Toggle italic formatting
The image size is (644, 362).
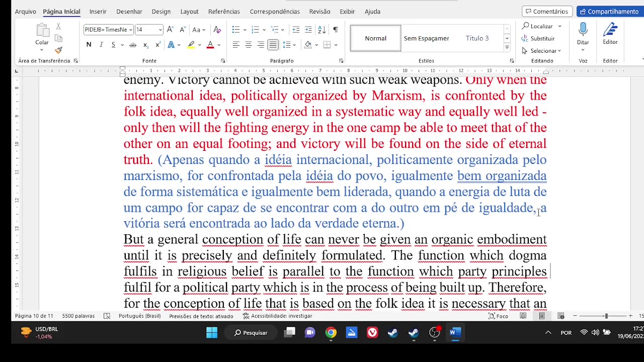[101, 45]
